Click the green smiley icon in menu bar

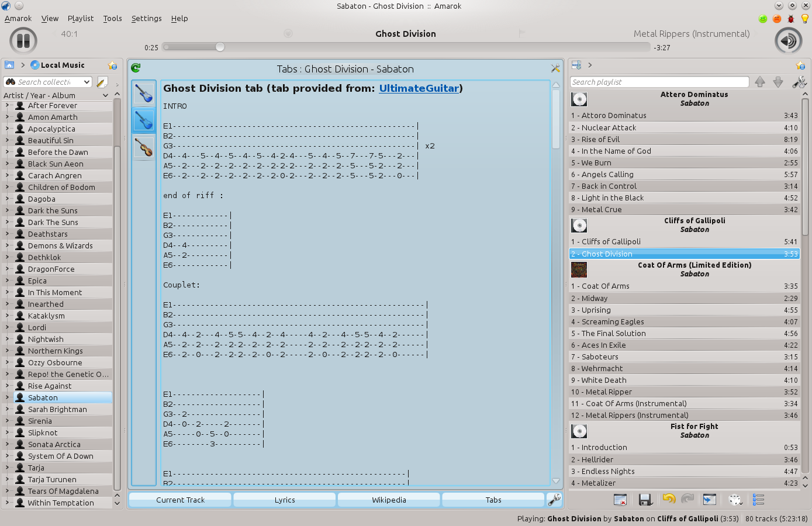tap(763, 19)
